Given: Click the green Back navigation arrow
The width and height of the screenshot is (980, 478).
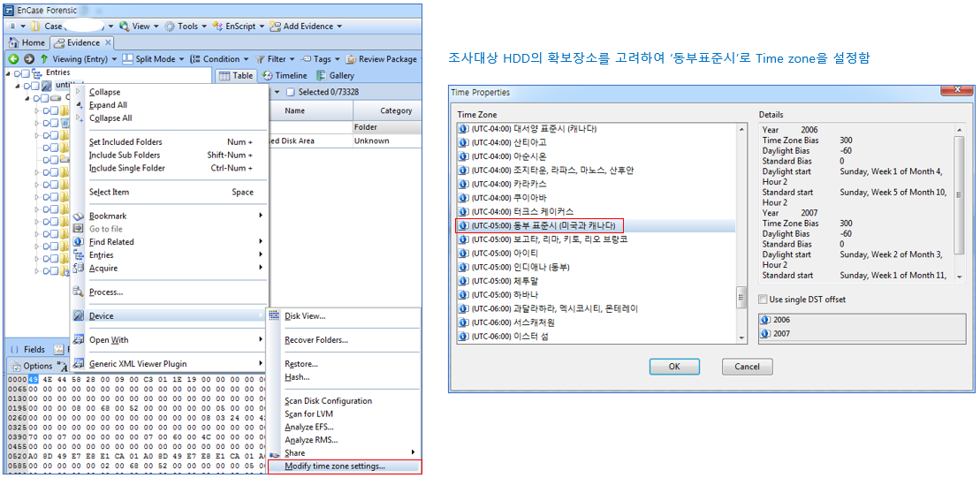Looking at the screenshot, I should click(13, 58).
